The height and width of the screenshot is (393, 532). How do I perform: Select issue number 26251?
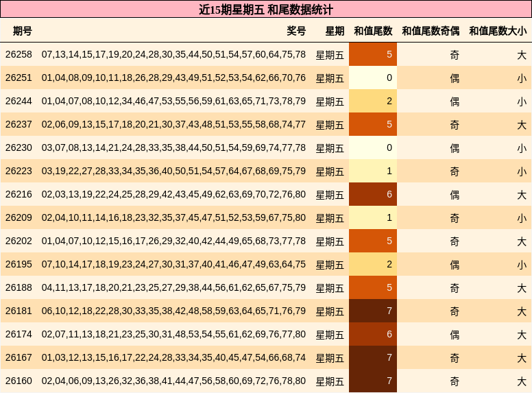click(19, 78)
